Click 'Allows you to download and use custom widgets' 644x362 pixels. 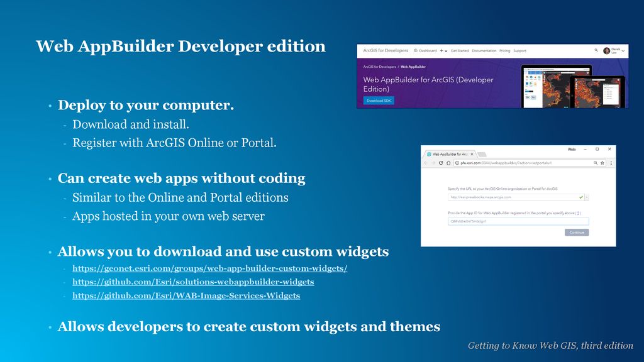223,251
